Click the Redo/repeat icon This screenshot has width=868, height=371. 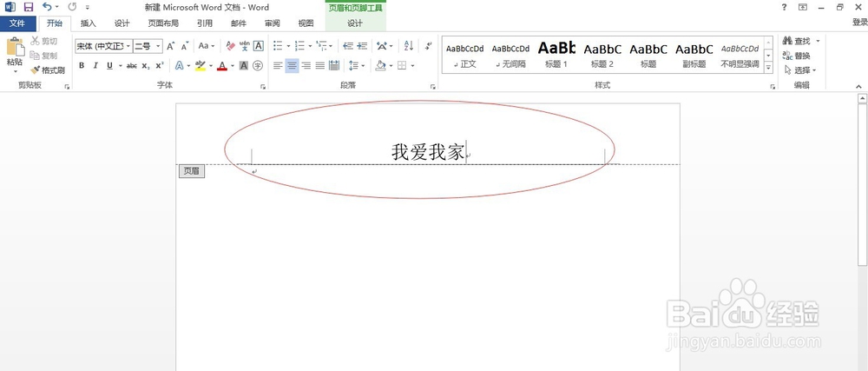(x=72, y=7)
